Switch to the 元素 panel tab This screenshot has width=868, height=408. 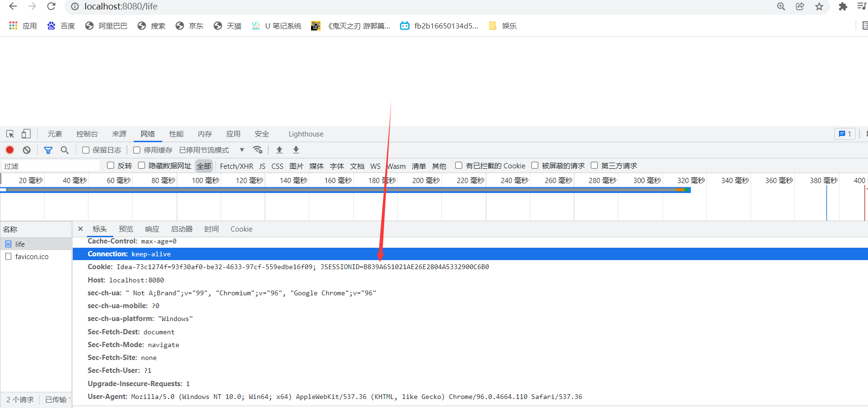[55, 134]
